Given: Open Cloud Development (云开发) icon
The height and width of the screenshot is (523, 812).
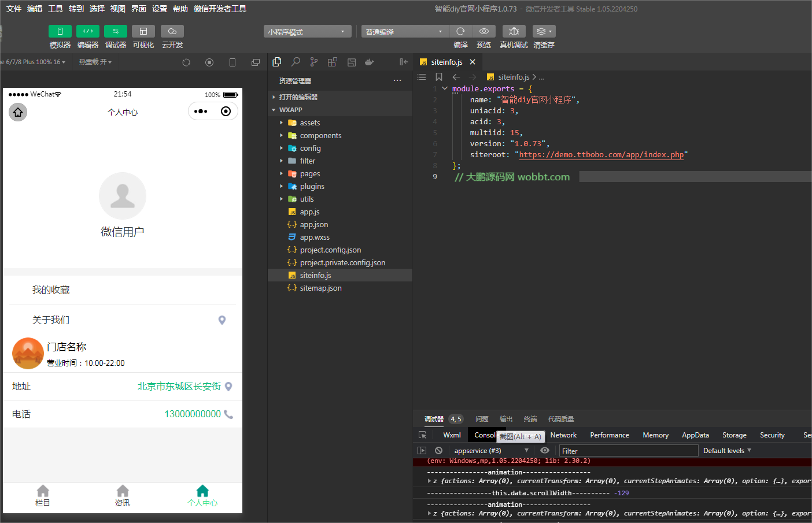Looking at the screenshot, I should click(172, 31).
